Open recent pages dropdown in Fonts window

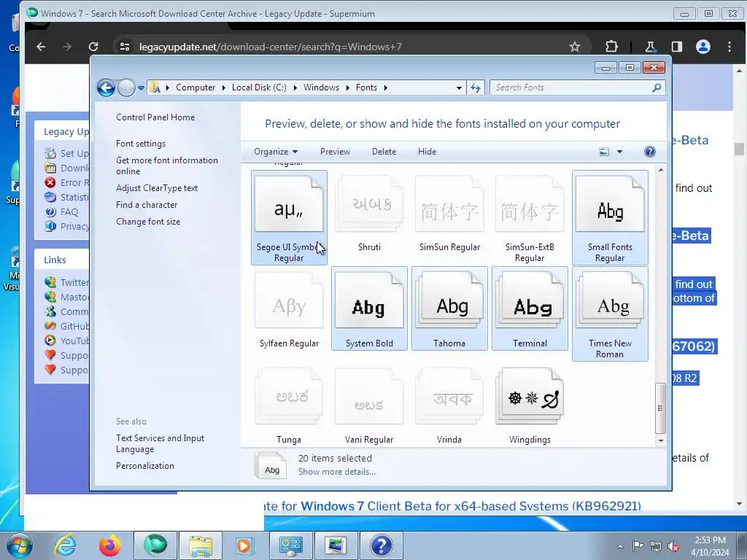pos(141,88)
